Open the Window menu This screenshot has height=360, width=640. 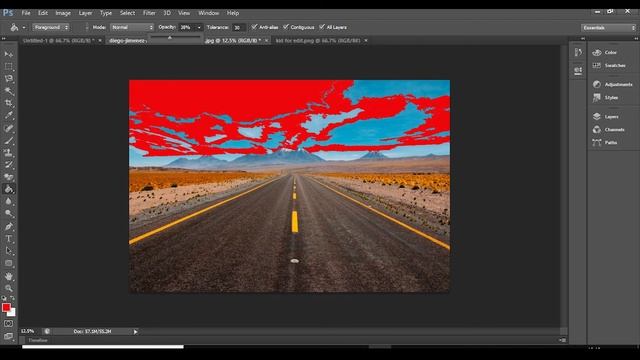click(x=209, y=13)
